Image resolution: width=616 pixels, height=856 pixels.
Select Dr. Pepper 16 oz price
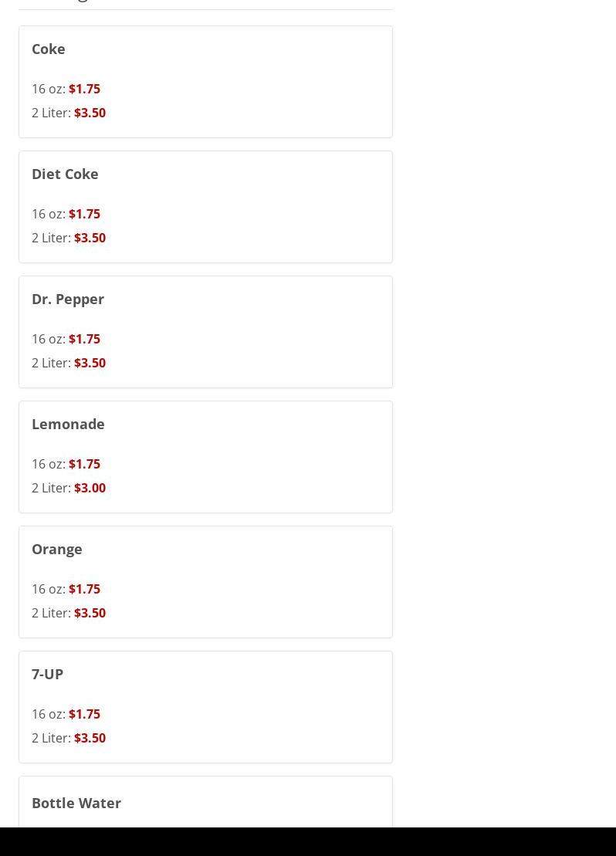coord(84,339)
